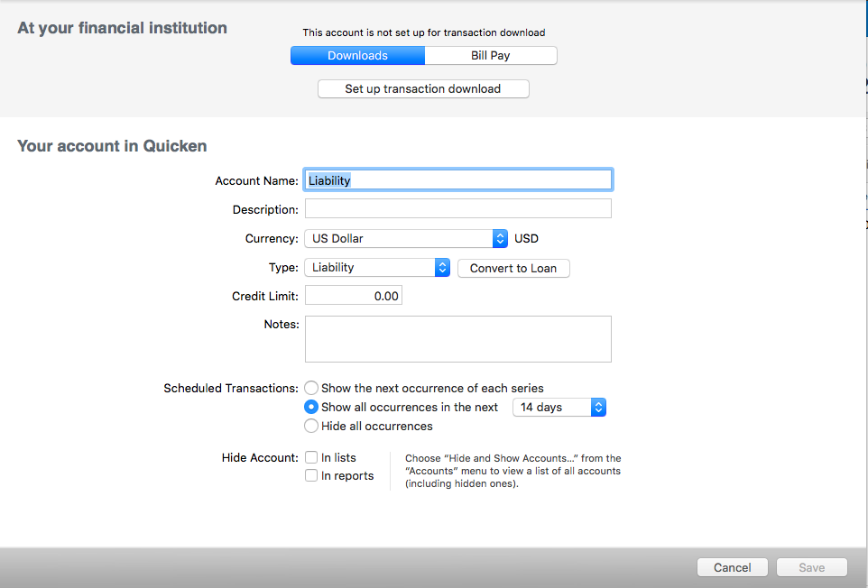Switch to the Downloads tab

pos(357,56)
